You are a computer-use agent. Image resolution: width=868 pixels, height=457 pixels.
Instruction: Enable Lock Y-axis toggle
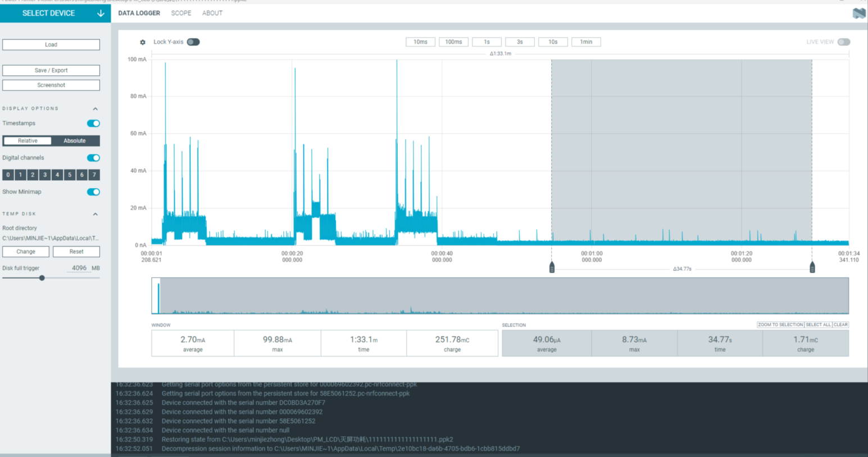tap(193, 42)
